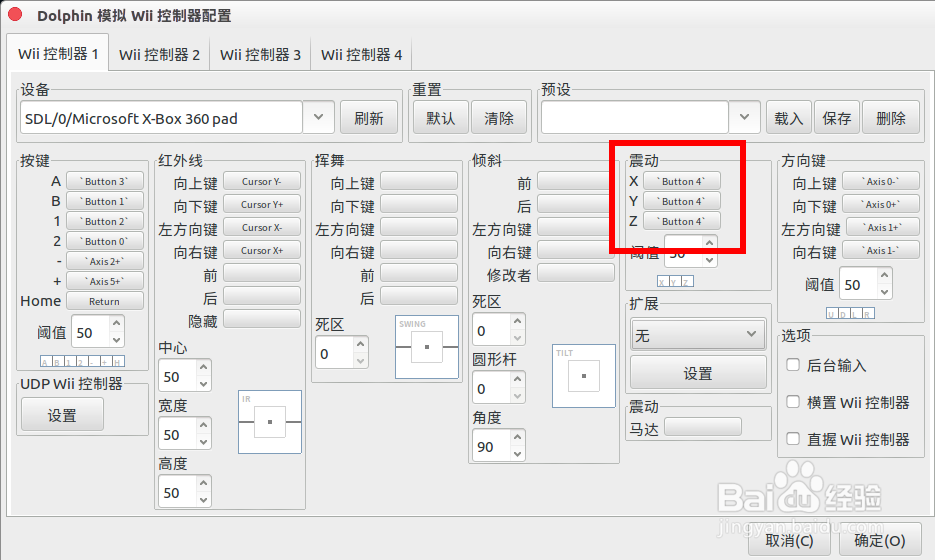
Task: Click the 2 key mapping Button 0
Action: [105, 242]
